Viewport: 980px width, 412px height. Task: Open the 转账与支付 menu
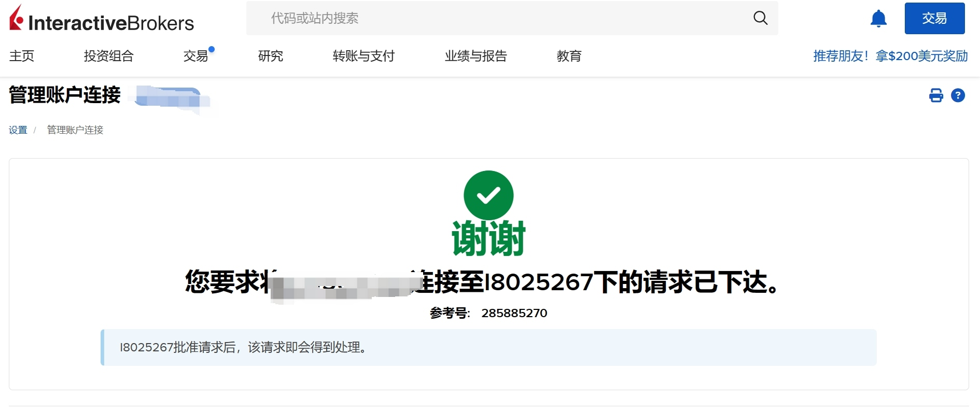(x=364, y=56)
